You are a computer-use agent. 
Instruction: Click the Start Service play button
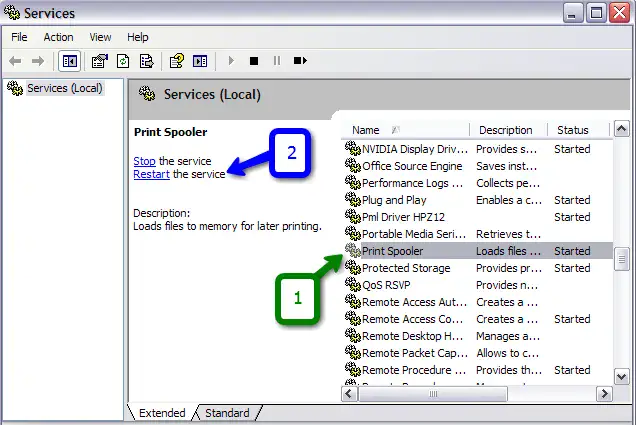tap(231, 61)
